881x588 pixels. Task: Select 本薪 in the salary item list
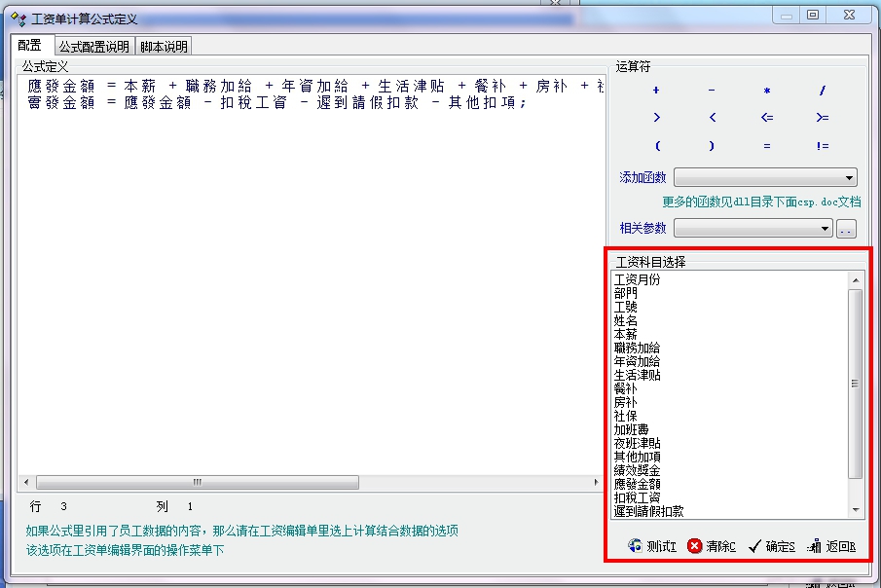pyautogui.click(x=626, y=334)
